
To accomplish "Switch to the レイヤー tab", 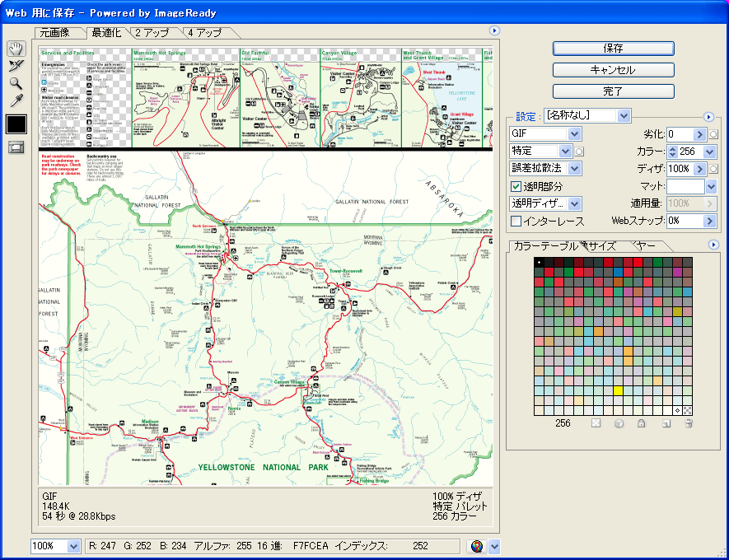I will point(647,246).
